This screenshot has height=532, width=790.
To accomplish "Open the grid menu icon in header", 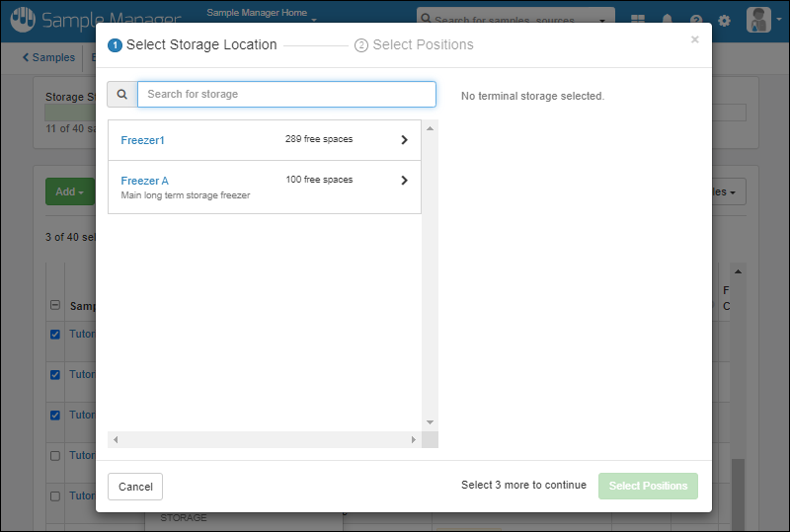I will pyautogui.click(x=638, y=21).
